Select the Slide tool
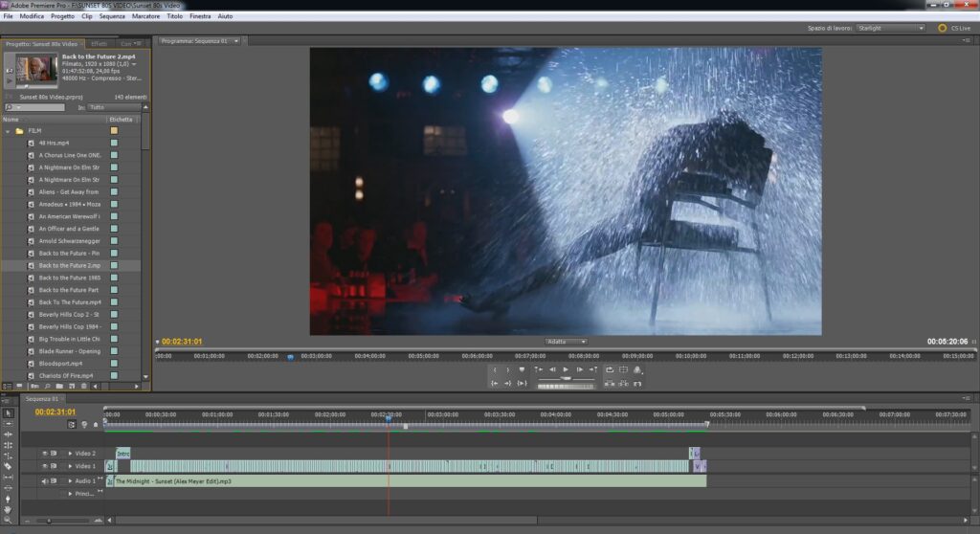 (8, 487)
